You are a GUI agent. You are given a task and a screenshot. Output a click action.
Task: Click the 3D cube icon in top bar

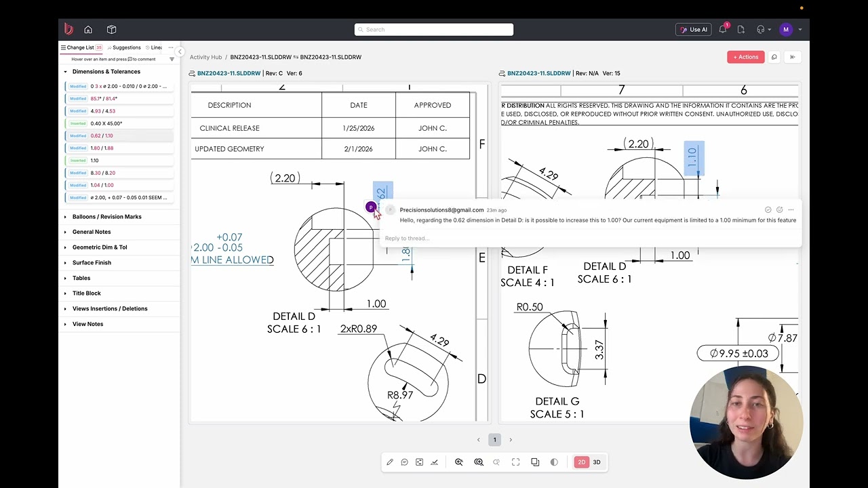pyautogui.click(x=112, y=29)
